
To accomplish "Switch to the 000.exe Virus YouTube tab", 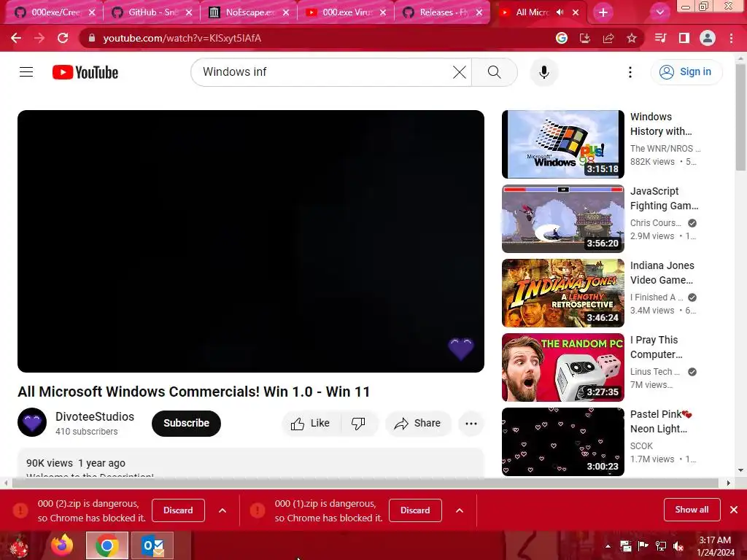I will [346, 12].
